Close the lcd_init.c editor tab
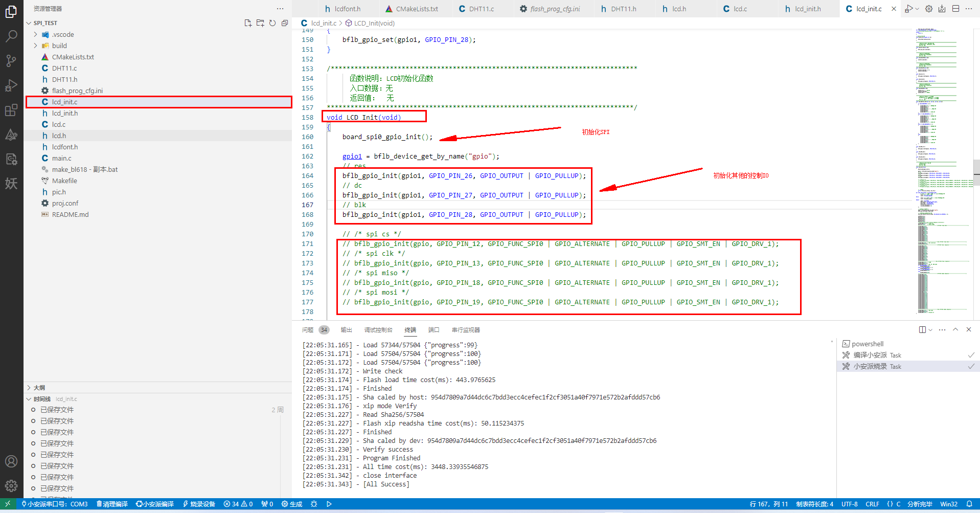The height and width of the screenshot is (513, 980). pos(894,9)
